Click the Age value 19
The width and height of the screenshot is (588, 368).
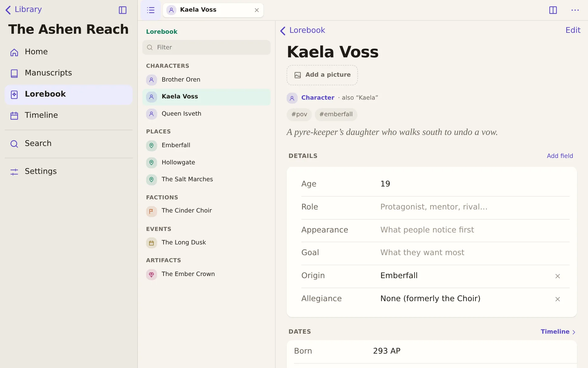385,184
